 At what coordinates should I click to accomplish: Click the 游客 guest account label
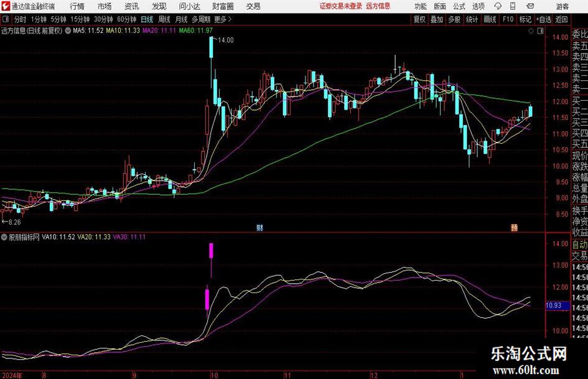pyautogui.click(x=562, y=6)
